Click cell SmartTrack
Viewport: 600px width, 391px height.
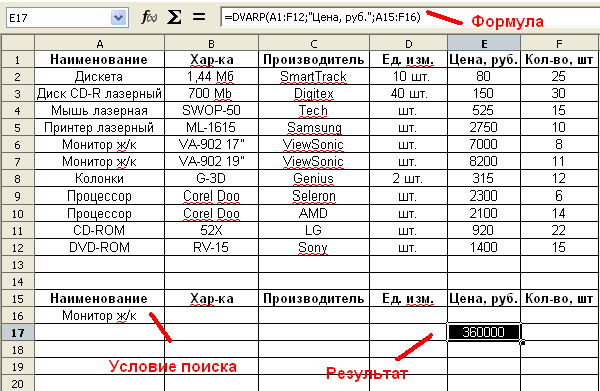point(314,77)
